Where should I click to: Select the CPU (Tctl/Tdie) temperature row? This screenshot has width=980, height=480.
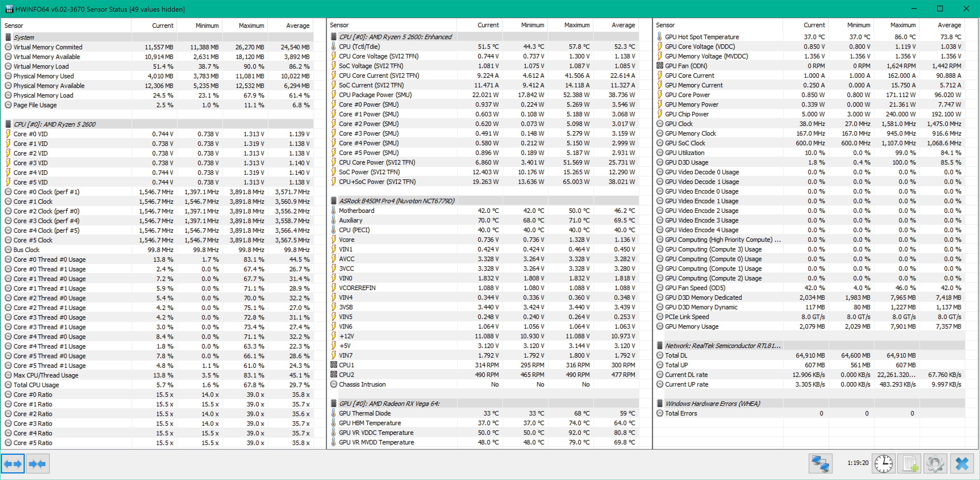coord(359,46)
